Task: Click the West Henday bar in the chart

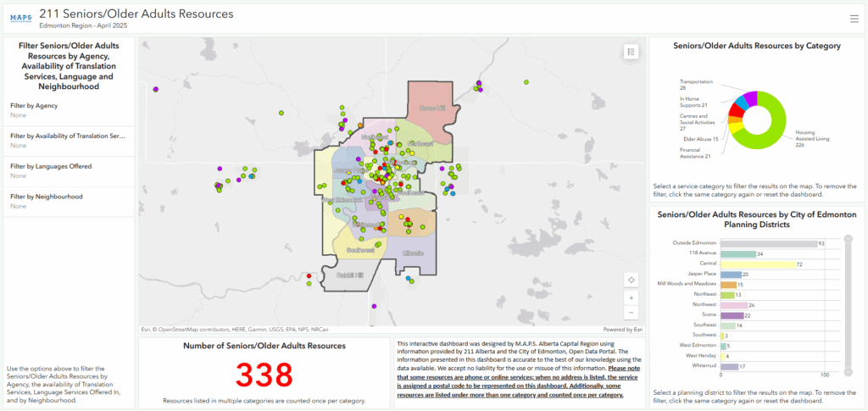Action: click(x=722, y=356)
